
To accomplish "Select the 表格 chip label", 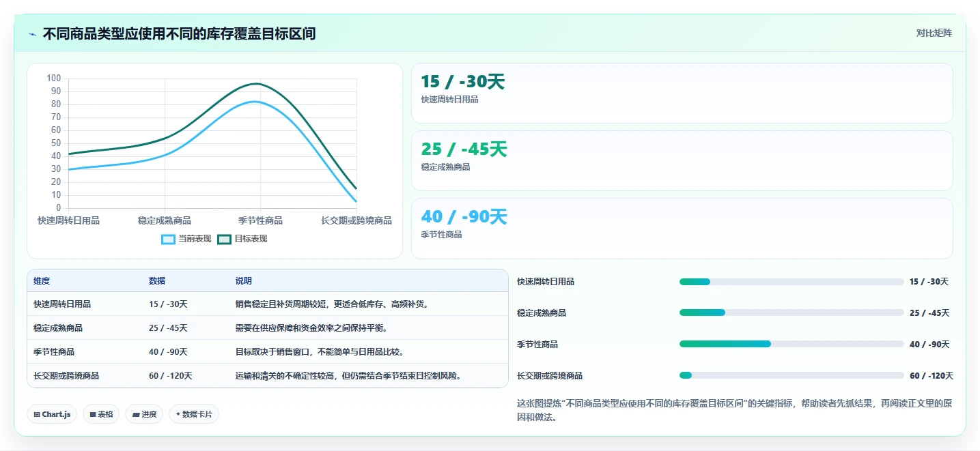I will click(x=105, y=414).
